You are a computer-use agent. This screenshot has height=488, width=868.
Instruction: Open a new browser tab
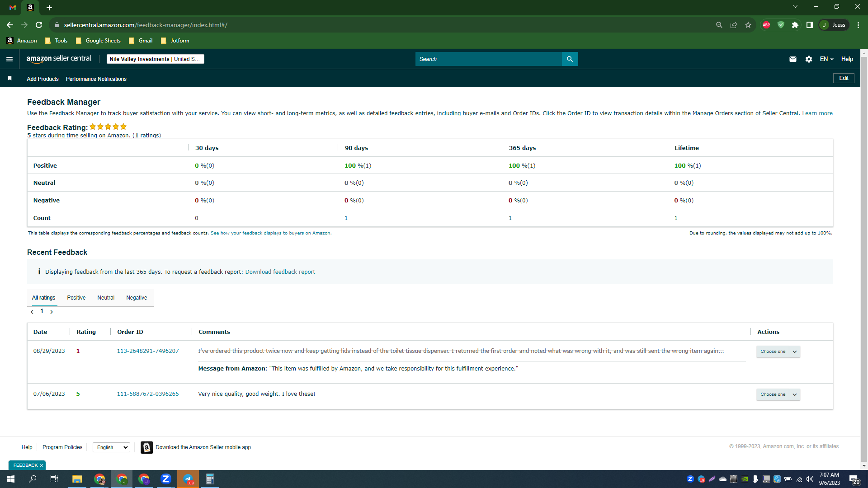point(49,8)
